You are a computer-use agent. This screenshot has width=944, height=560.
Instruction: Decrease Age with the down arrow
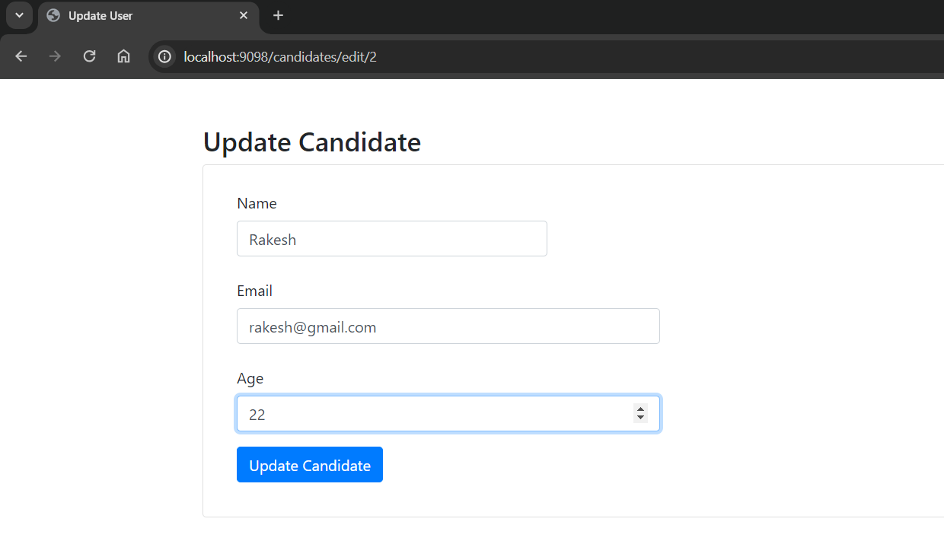point(640,418)
